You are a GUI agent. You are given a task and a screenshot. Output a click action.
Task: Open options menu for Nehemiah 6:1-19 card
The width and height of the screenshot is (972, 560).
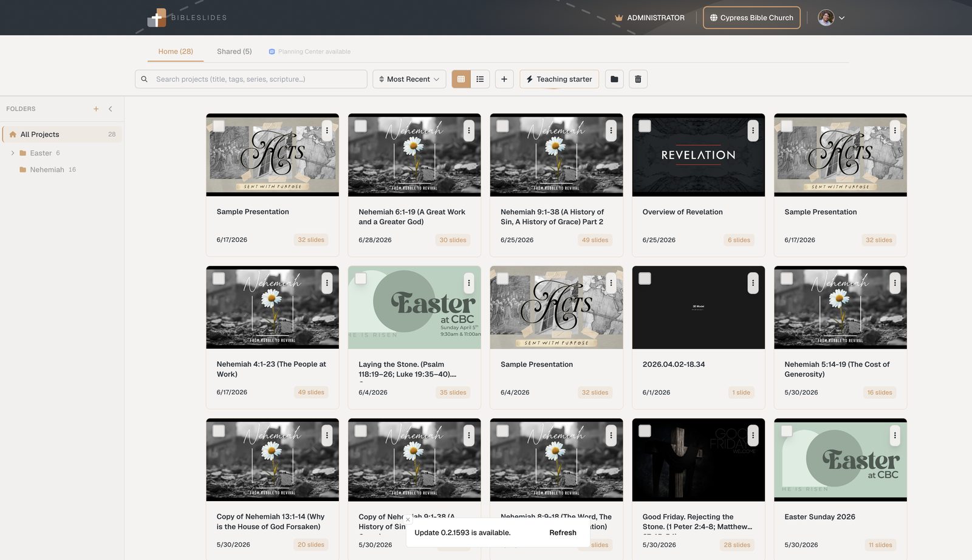click(x=469, y=131)
